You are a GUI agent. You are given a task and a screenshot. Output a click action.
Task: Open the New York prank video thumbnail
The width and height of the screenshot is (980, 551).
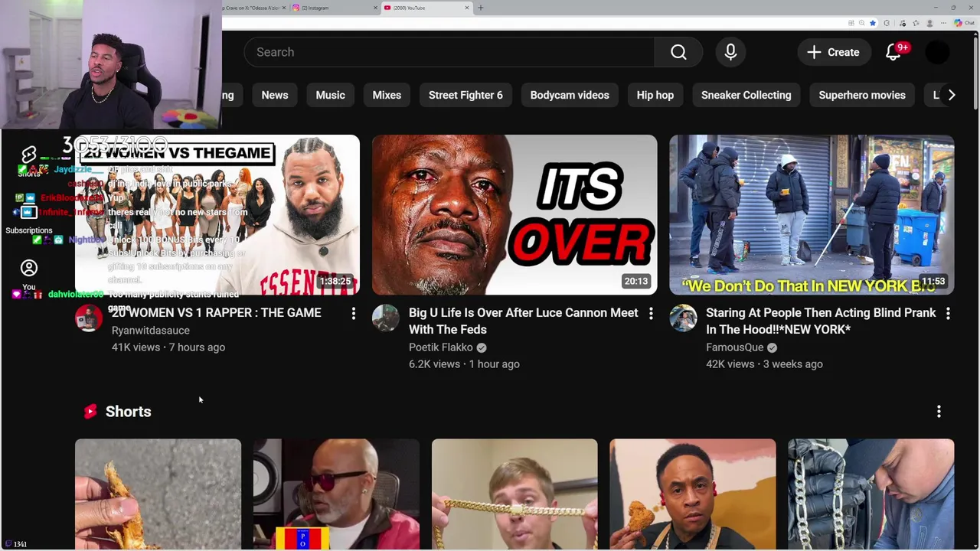pos(812,215)
